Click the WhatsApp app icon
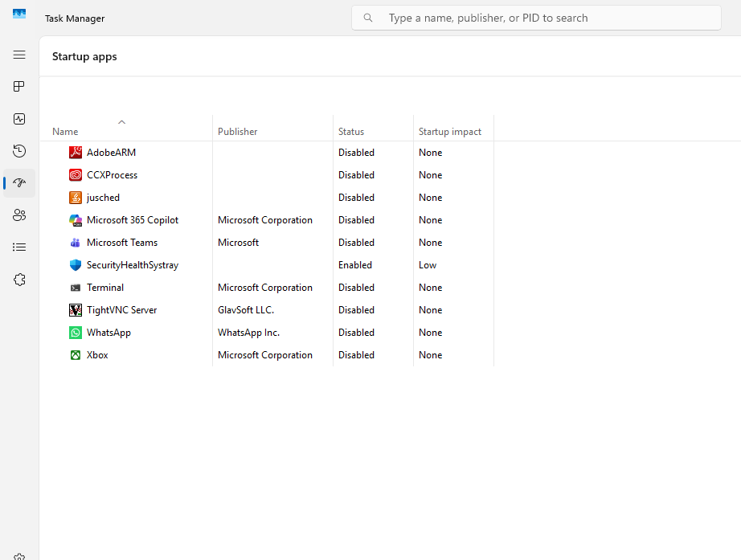The image size is (741, 560). (x=76, y=333)
